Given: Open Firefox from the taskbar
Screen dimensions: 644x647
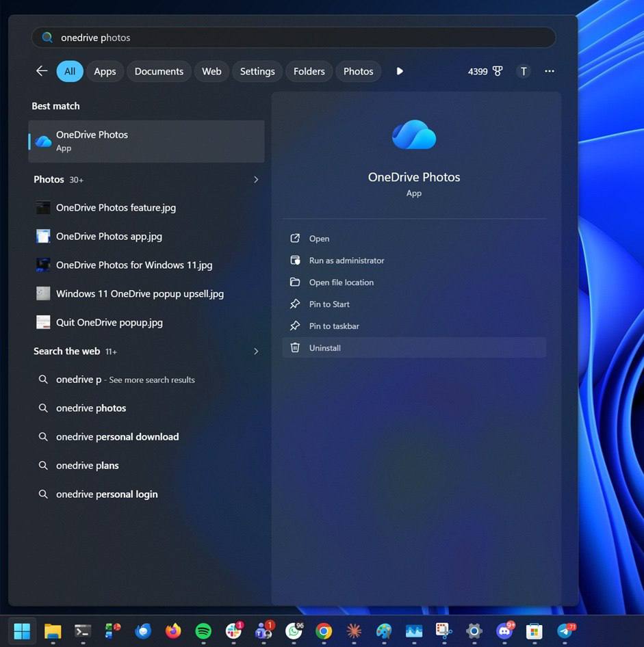Looking at the screenshot, I should [x=173, y=631].
